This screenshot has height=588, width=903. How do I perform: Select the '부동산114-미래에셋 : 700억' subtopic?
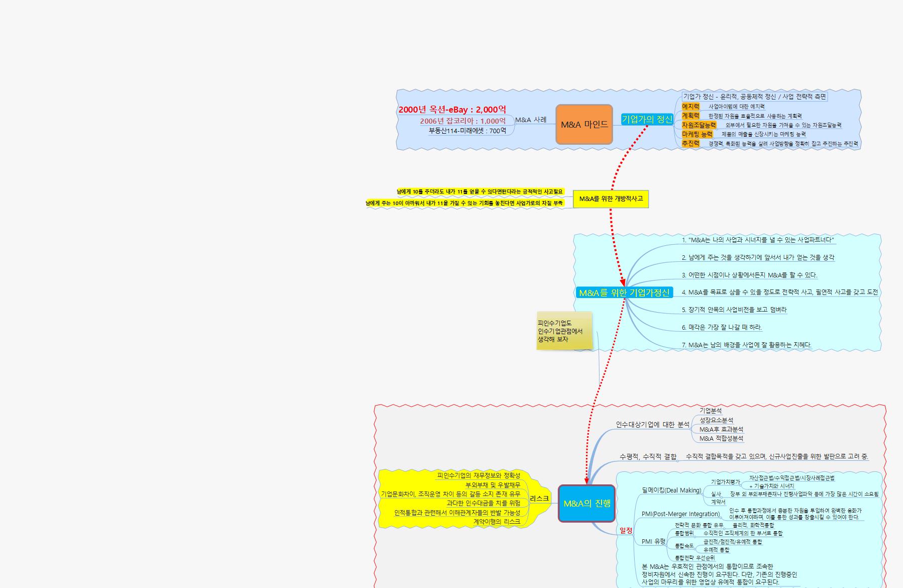(467, 131)
